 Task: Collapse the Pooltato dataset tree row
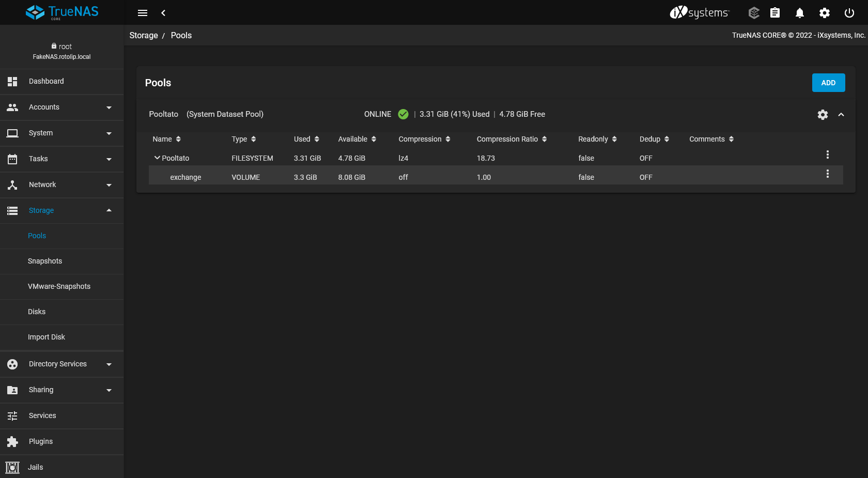pos(157,158)
